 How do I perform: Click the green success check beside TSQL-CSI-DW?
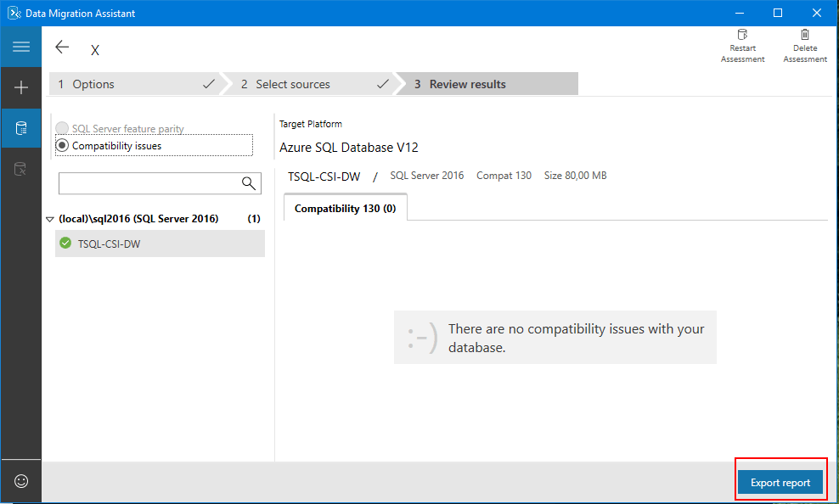coord(65,244)
